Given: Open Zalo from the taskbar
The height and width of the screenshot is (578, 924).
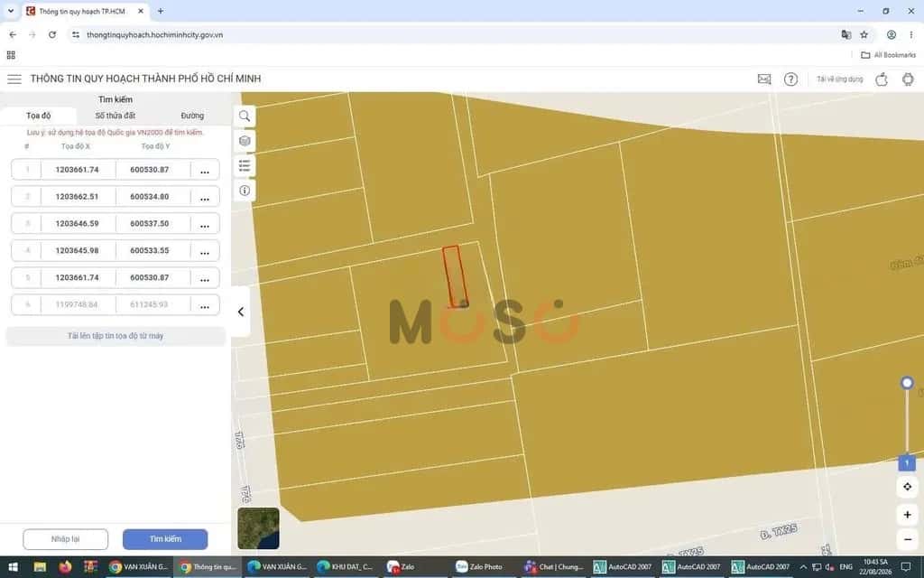Looking at the screenshot, I should click(x=402, y=567).
